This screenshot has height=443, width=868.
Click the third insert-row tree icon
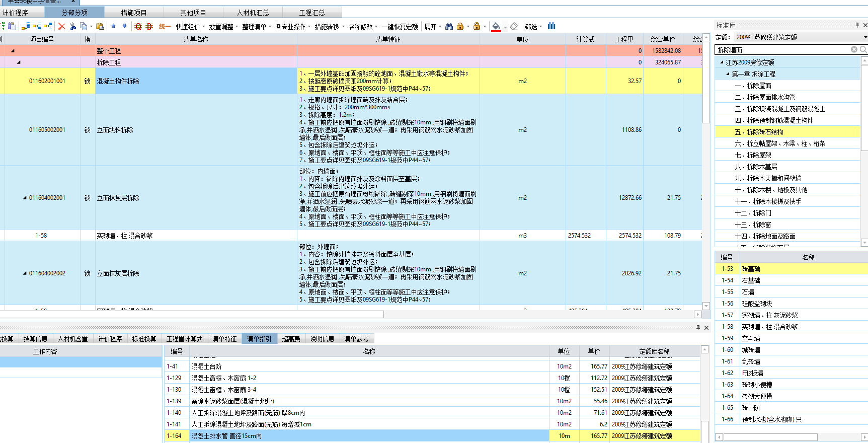[x=48, y=26]
